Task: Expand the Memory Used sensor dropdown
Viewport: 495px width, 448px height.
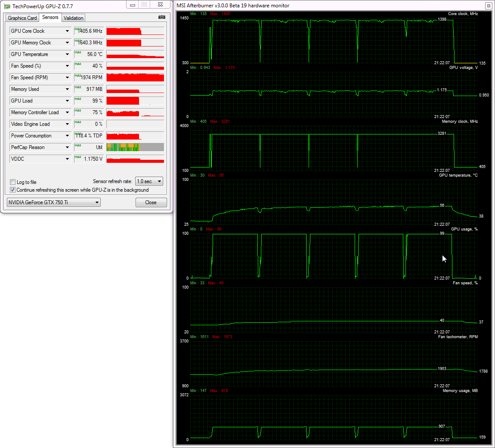Action: pyautogui.click(x=67, y=89)
